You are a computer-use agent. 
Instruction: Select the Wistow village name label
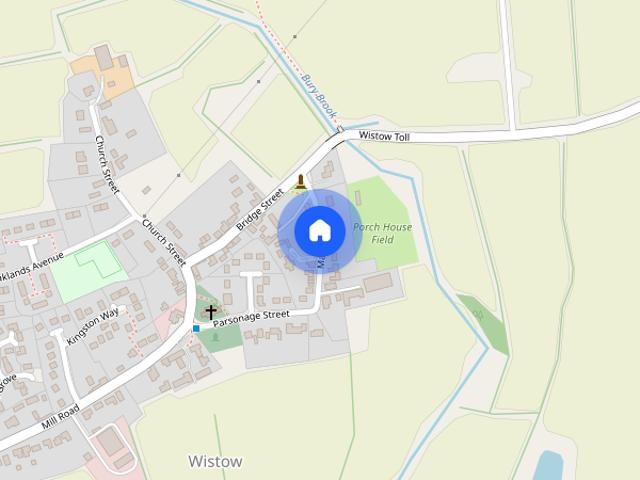215,462
